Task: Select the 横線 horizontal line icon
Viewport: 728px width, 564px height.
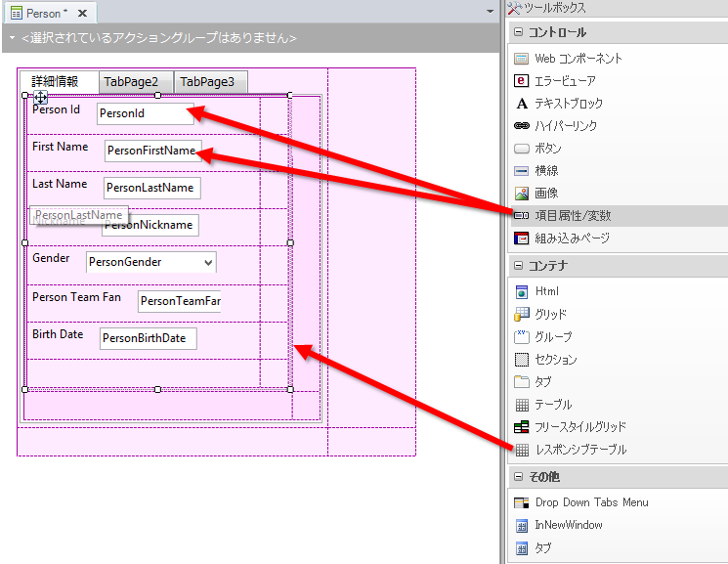Action: (522, 171)
